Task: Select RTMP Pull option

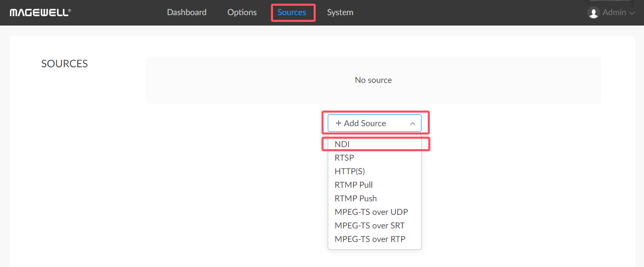Action: pos(354,185)
